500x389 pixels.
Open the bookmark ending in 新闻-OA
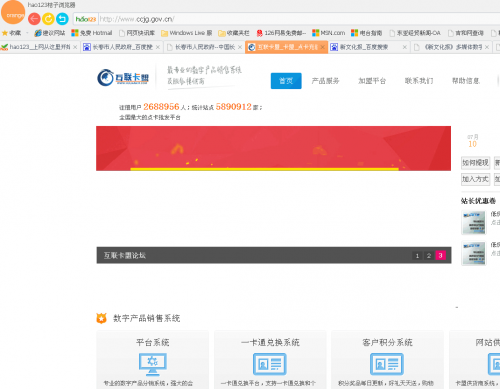click(x=415, y=33)
